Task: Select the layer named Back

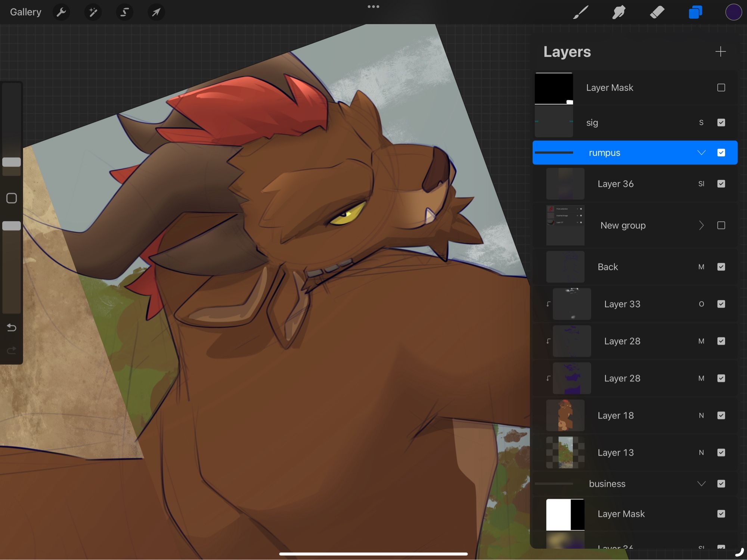Action: 608,267
